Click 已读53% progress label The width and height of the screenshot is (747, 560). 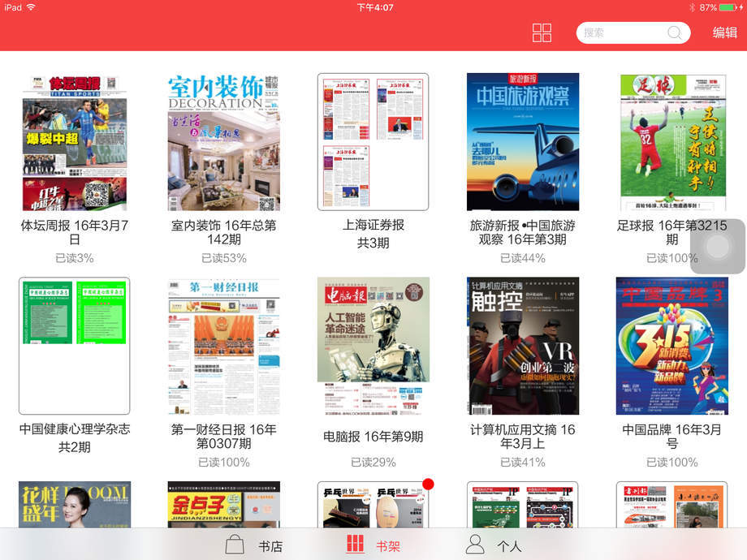coord(224,258)
